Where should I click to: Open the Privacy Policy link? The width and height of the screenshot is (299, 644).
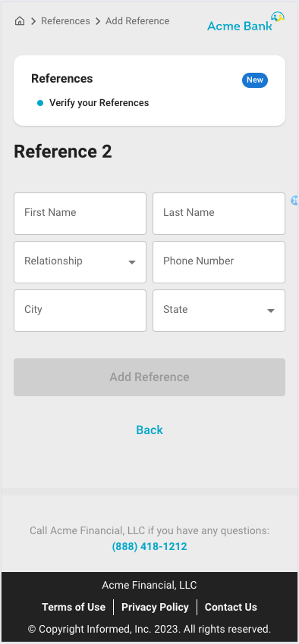[x=155, y=607]
